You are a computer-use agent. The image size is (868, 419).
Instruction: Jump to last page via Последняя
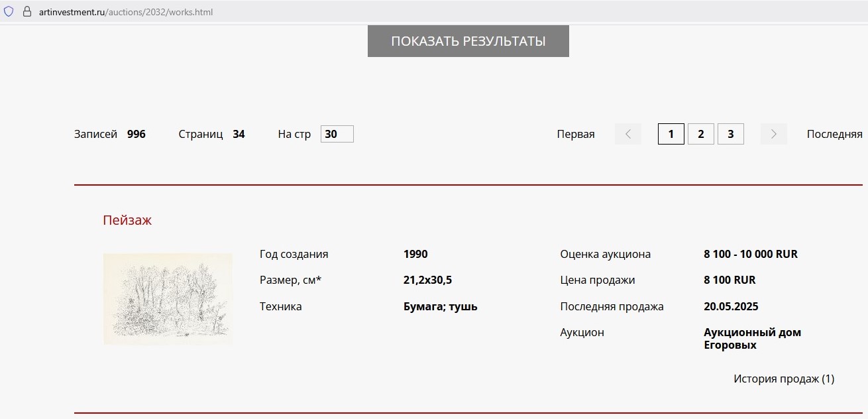(834, 134)
